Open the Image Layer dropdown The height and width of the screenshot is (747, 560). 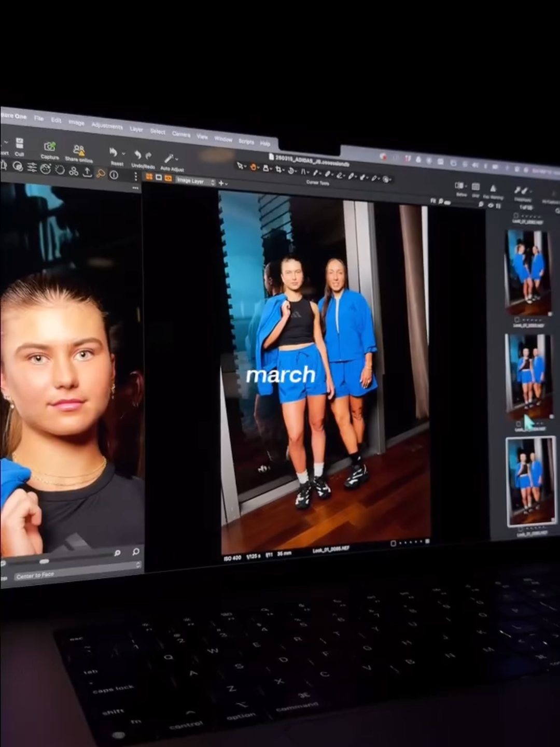195,181
